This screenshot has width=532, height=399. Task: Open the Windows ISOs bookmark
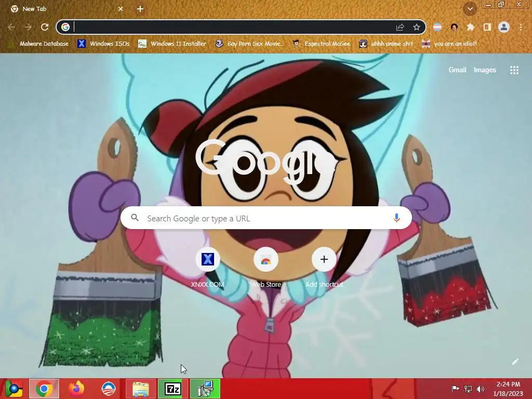pos(103,44)
